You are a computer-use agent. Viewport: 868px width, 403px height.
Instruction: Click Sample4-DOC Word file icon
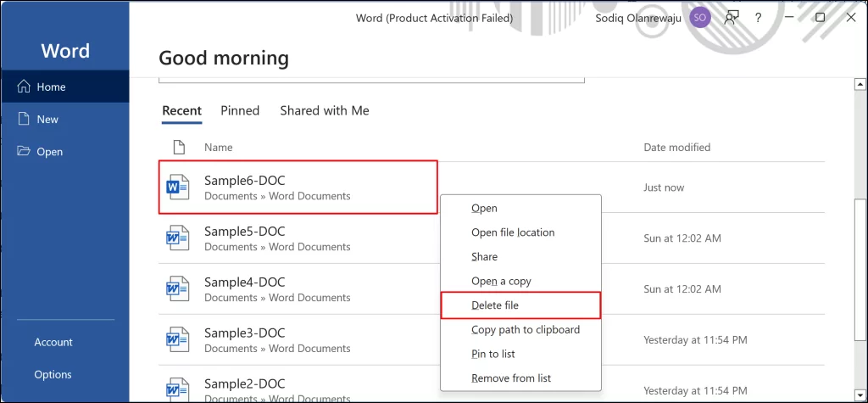coord(178,288)
